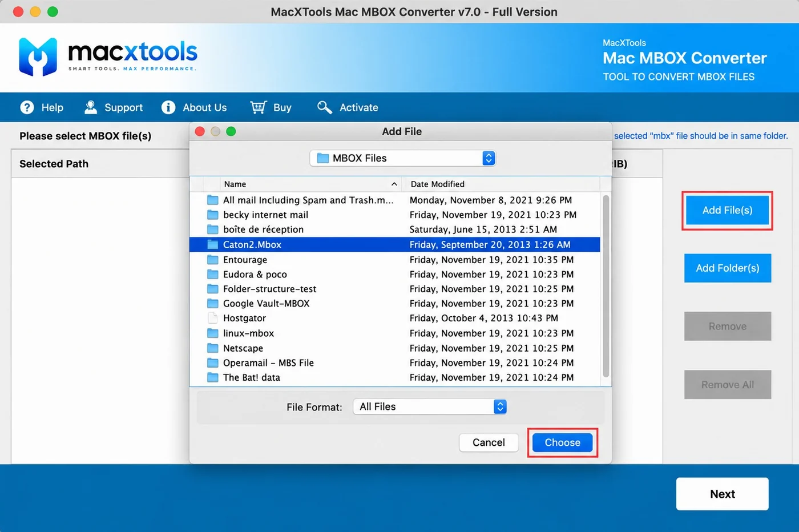Click the folder icon beside becky internet mail

coord(213,215)
